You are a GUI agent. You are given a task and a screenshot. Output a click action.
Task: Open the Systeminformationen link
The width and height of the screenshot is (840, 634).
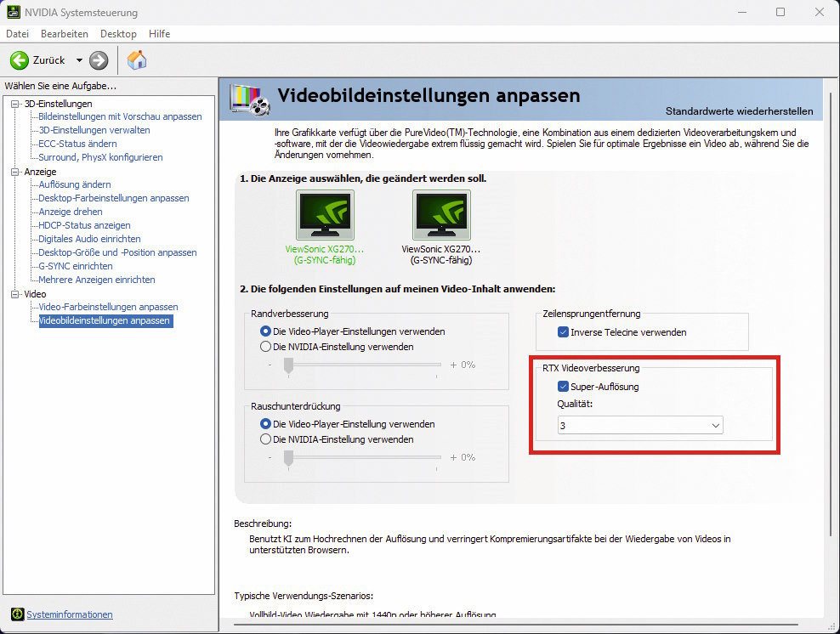[70, 614]
